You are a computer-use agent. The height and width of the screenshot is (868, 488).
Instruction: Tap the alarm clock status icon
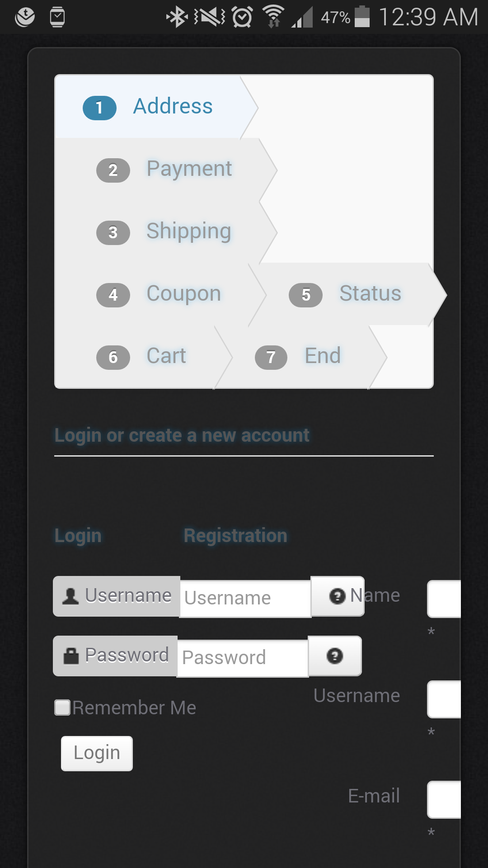[x=242, y=17]
